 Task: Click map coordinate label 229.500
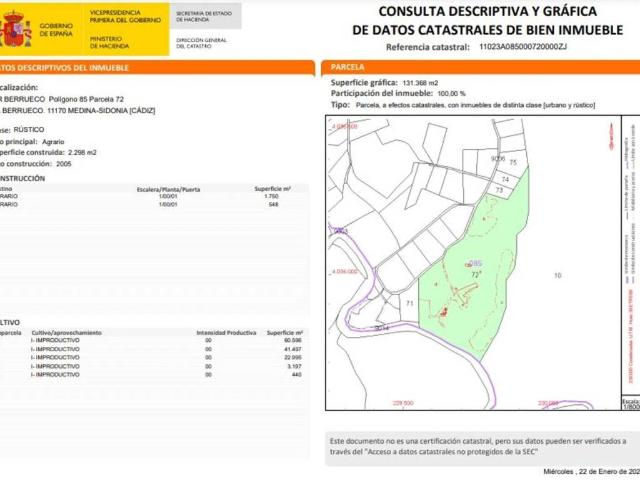pyautogui.click(x=403, y=403)
